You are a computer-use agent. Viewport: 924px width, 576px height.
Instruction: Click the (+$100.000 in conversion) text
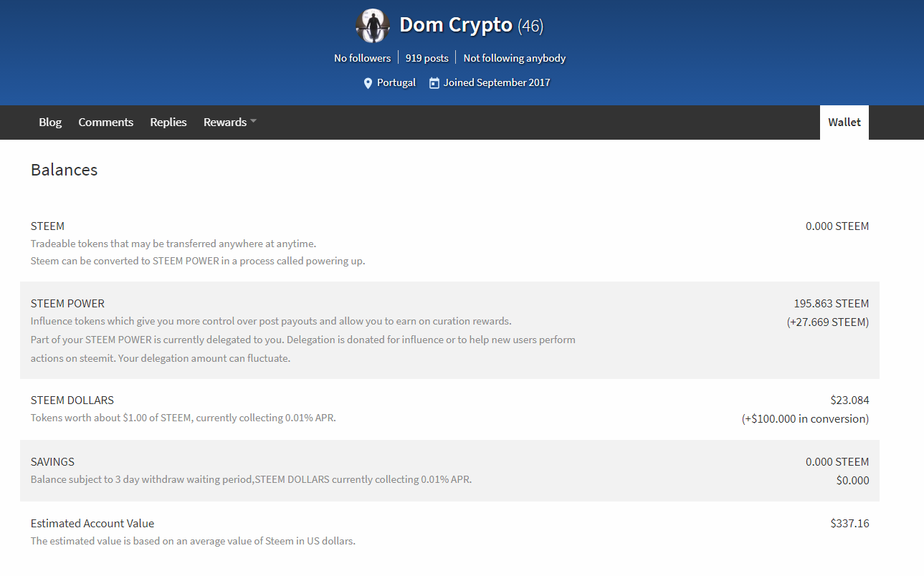click(x=805, y=419)
